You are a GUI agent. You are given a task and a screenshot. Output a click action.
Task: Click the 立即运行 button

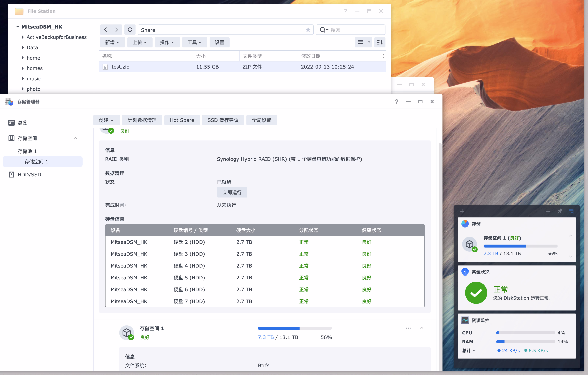tap(232, 192)
